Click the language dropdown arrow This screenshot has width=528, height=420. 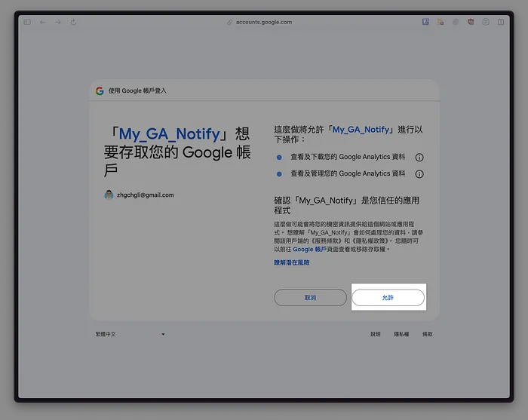coord(163,334)
